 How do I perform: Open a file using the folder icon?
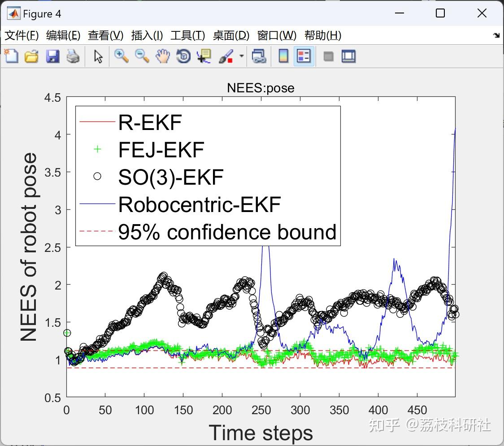click(31, 56)
